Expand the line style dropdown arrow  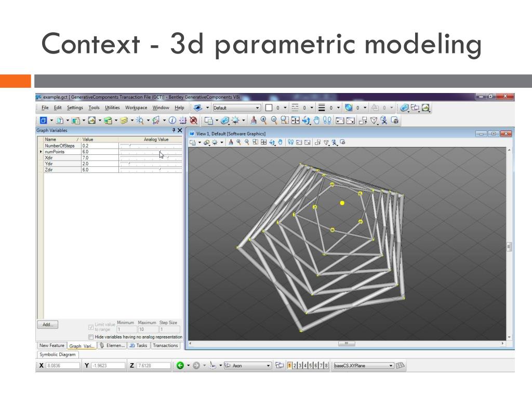point(312,108)
